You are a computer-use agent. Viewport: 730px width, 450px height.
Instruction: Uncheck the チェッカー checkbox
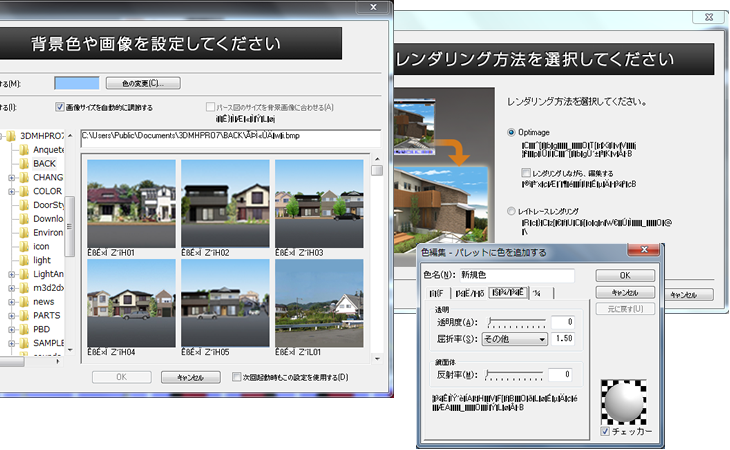[x=606, y=432]
